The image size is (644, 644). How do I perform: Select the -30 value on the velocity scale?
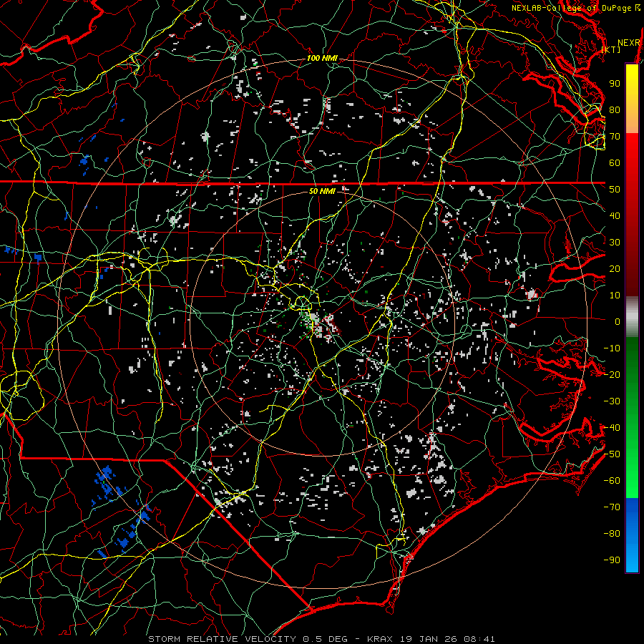click(612, 401)
